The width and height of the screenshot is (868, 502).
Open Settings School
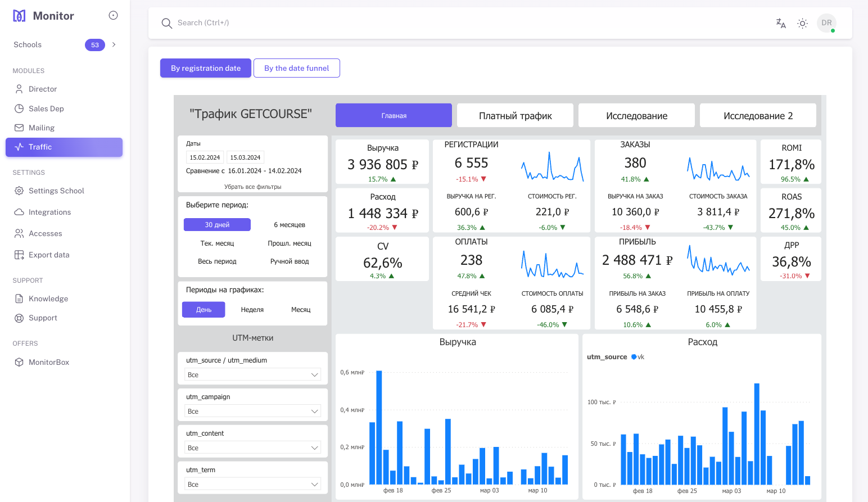[56, 191]
